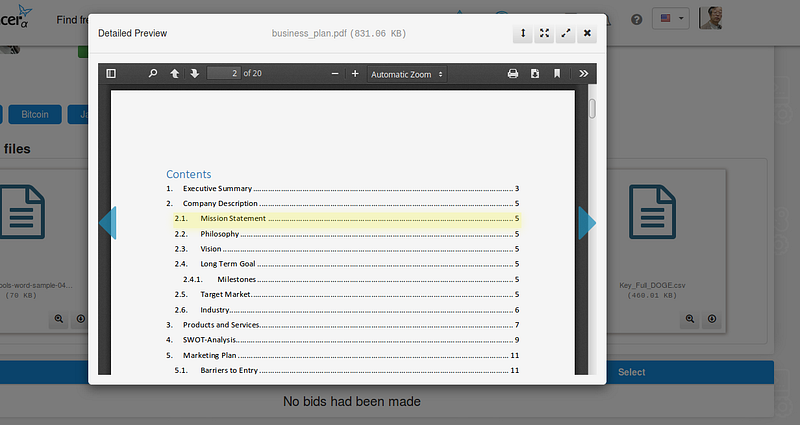Show the next file with right arrow
This screenshot has width=800, height=425.
pos(587,223)
